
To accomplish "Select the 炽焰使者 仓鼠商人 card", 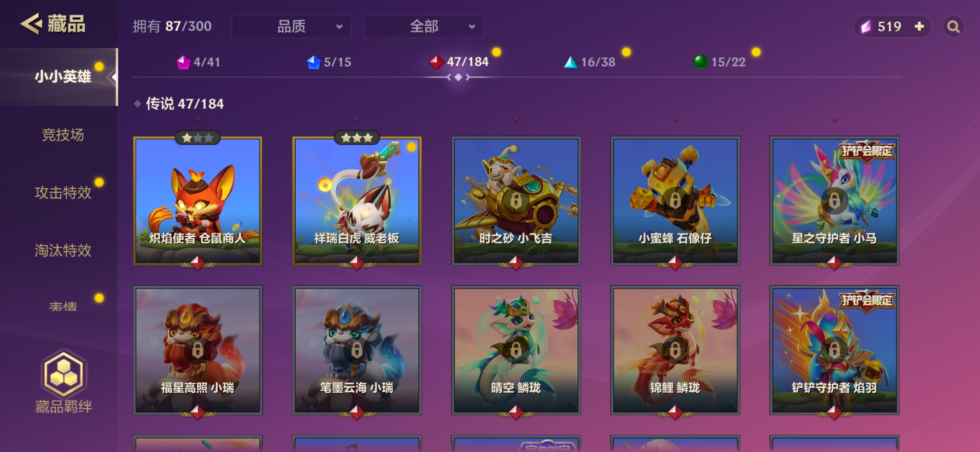I will (x=198, y=201).
